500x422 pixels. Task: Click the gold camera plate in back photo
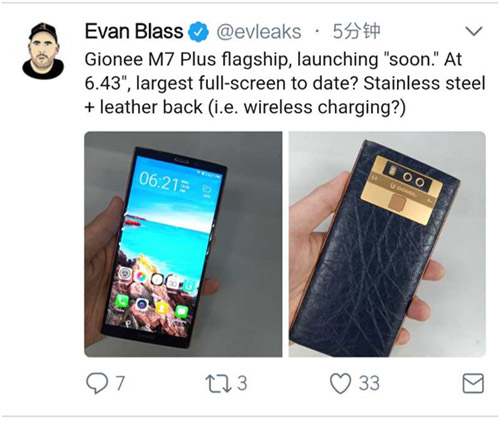[402, 189]
